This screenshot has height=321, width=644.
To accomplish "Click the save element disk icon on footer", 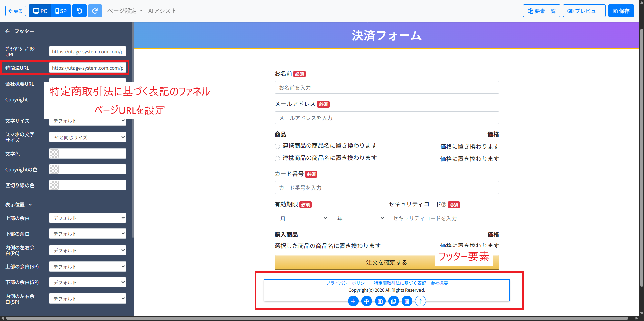I will (380, 301).
